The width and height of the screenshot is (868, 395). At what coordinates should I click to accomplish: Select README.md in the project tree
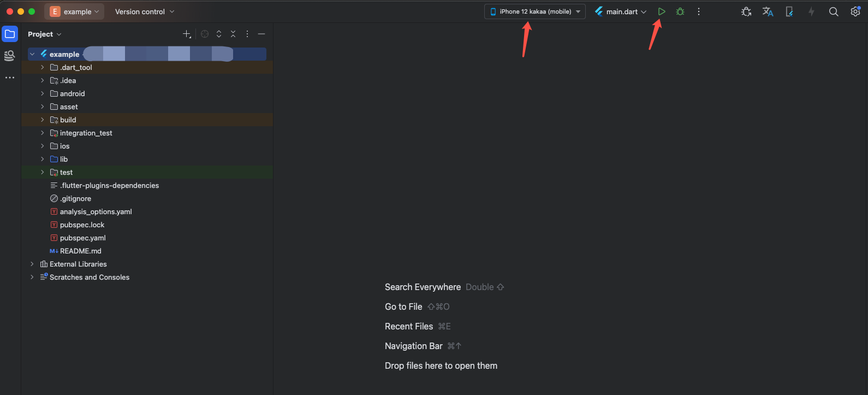[x=80, y=251]
